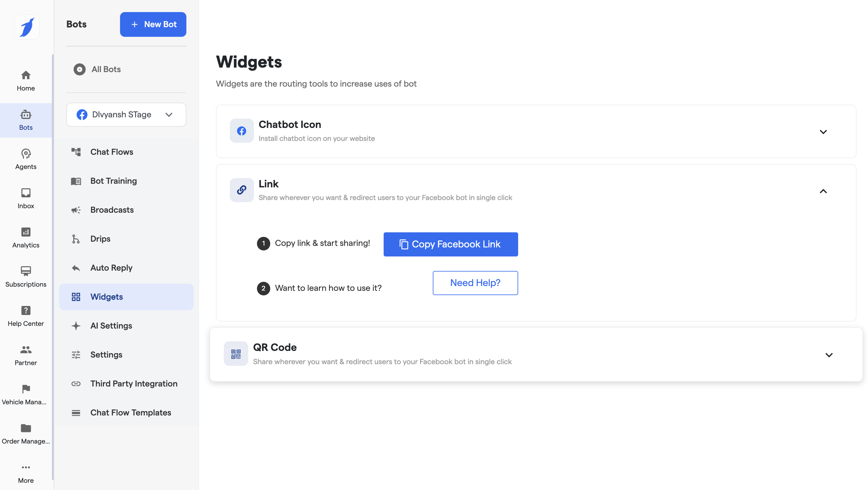This screenshot has width=868, height=490.
Task: Click the Need Help? button
Action: pyautogui.click(x=475, y=283)
